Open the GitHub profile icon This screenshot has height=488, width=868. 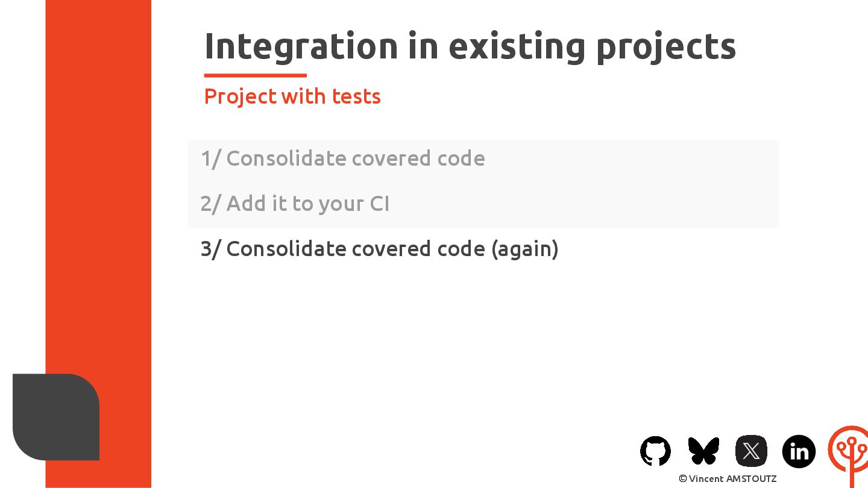click(x=655, y=451)
